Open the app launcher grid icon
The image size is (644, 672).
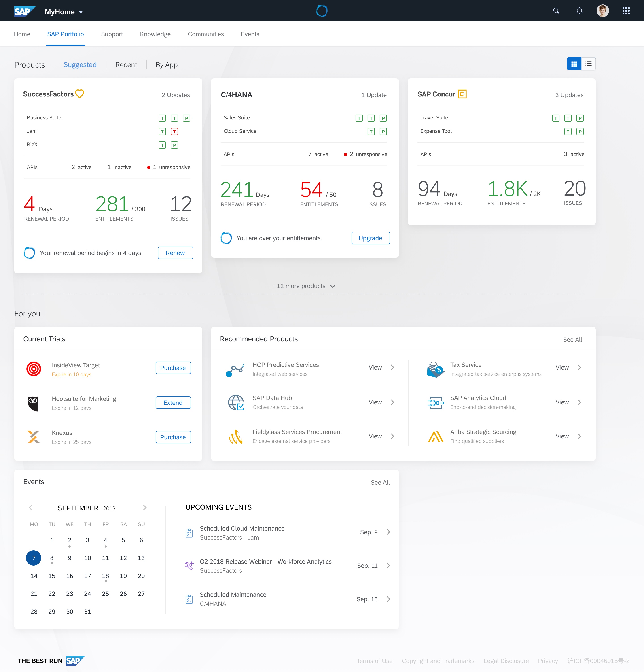tap(626, 11)
